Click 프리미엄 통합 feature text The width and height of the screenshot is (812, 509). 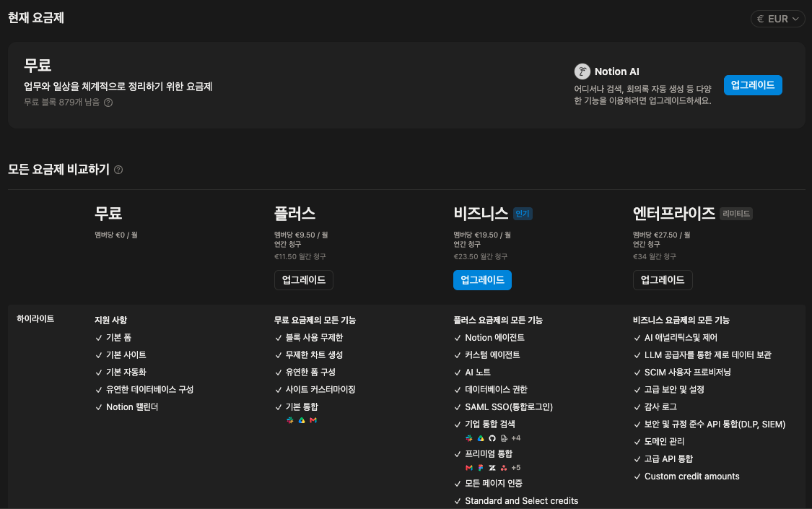tap(489, 453)
